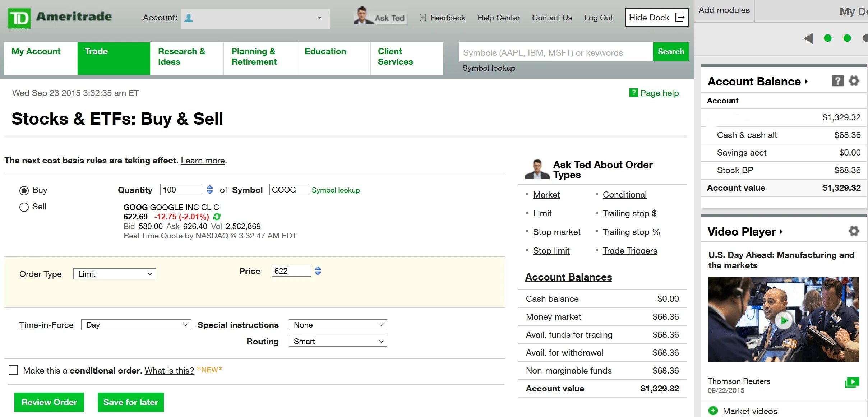Click the TD Ameritrade logo
This screenshot has height=417, width=868.
coord(60,18)
